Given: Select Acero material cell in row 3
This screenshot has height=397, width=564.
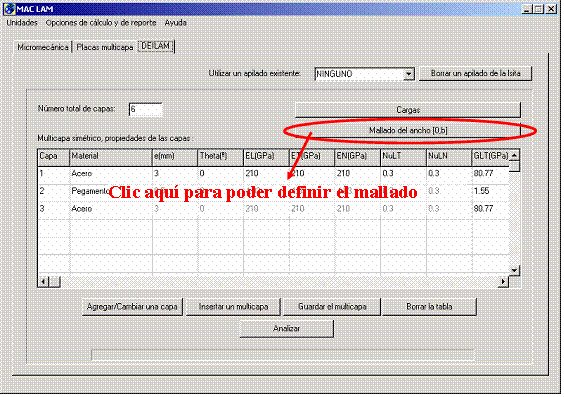Looking at the screenshot, I should [110, 209].
